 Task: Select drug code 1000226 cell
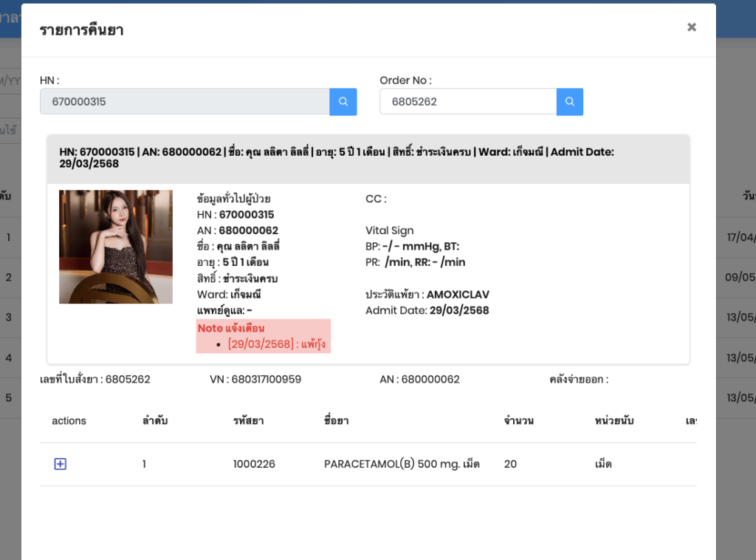pyautogui.click(x=254, y=464)
